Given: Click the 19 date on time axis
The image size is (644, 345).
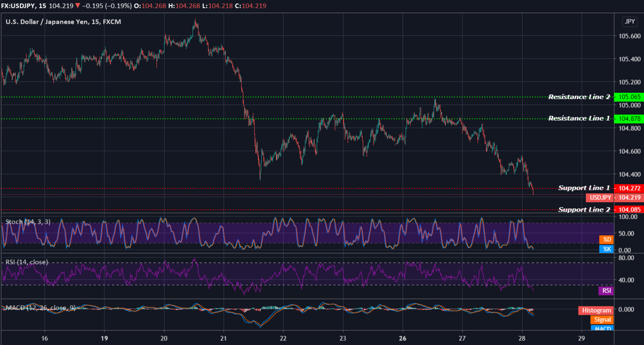Looking at the screenshot, I should point(104,339).
